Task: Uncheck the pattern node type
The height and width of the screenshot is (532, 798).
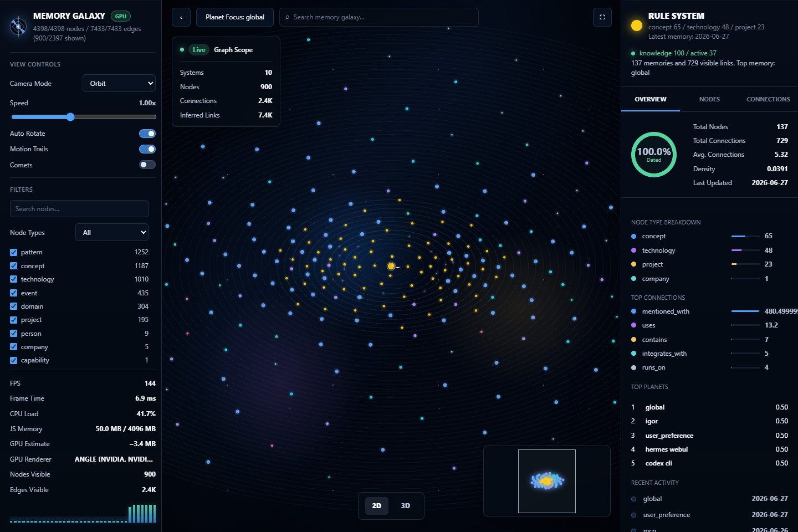Action: [14, 252]
